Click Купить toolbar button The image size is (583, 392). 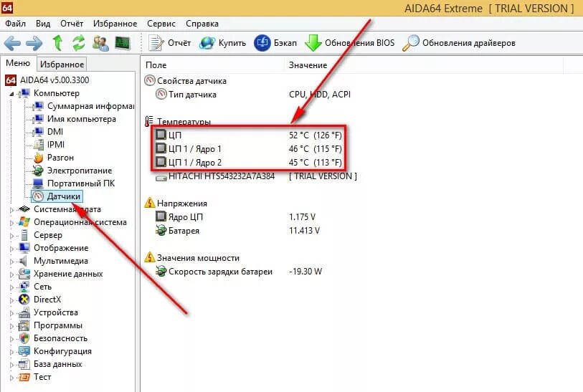coord(222,43)
